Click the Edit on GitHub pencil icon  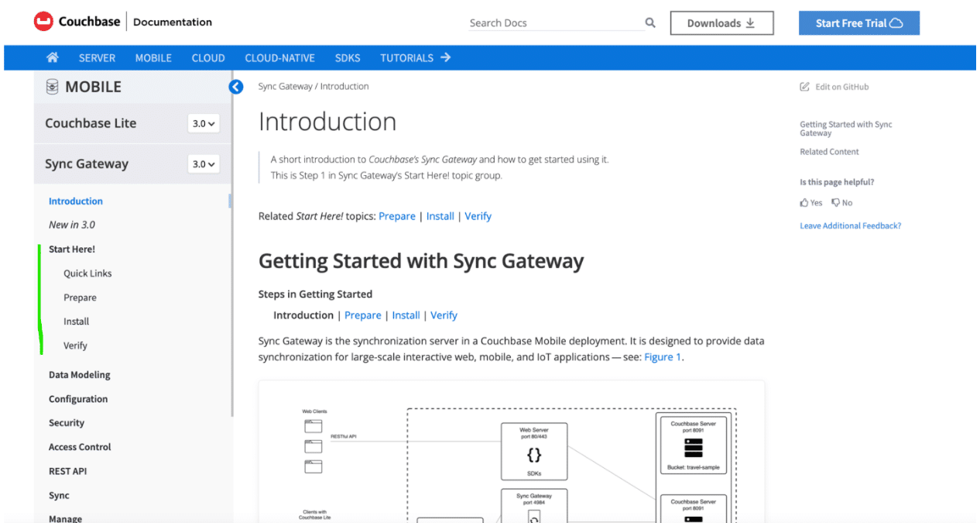point(805,86)
